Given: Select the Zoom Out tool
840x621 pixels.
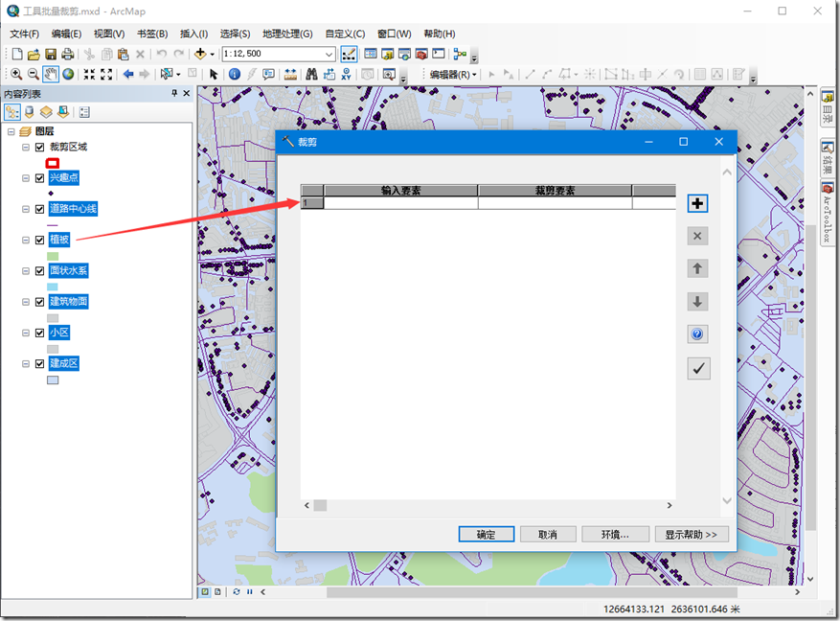Looking at the screenshot, I should click(34, 74).
